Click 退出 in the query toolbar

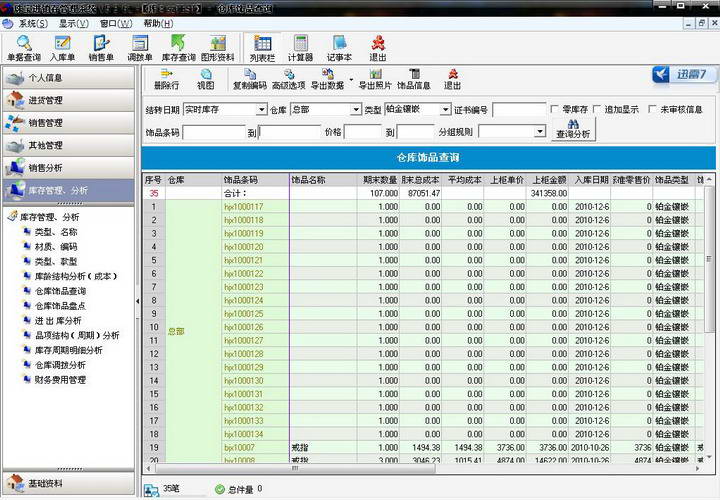452,79
